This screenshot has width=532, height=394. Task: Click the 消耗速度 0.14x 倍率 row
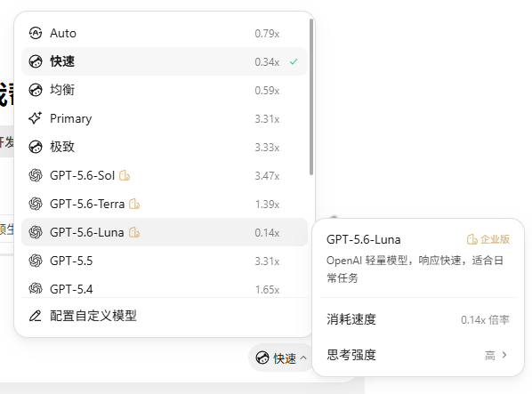418,319
